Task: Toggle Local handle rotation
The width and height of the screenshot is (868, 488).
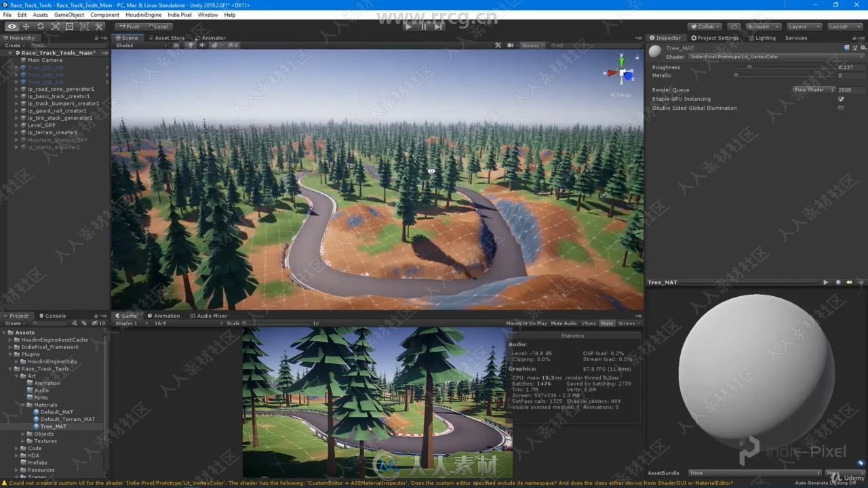Action: tap(157, 26)
